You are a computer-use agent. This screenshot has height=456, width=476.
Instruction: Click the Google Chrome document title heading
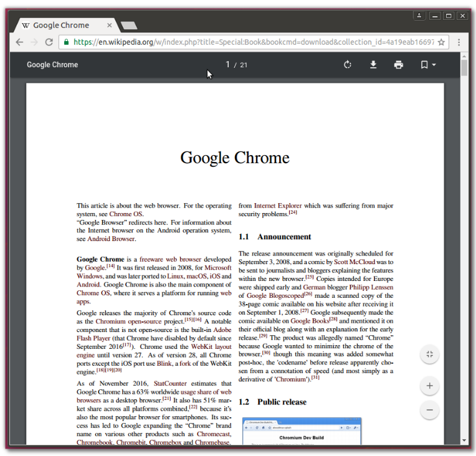[x=235, y=158]
